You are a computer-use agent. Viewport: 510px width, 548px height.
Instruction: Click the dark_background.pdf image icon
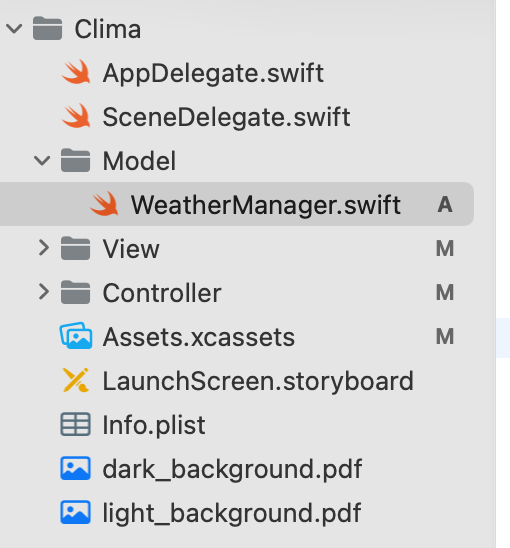coord(76,468)
